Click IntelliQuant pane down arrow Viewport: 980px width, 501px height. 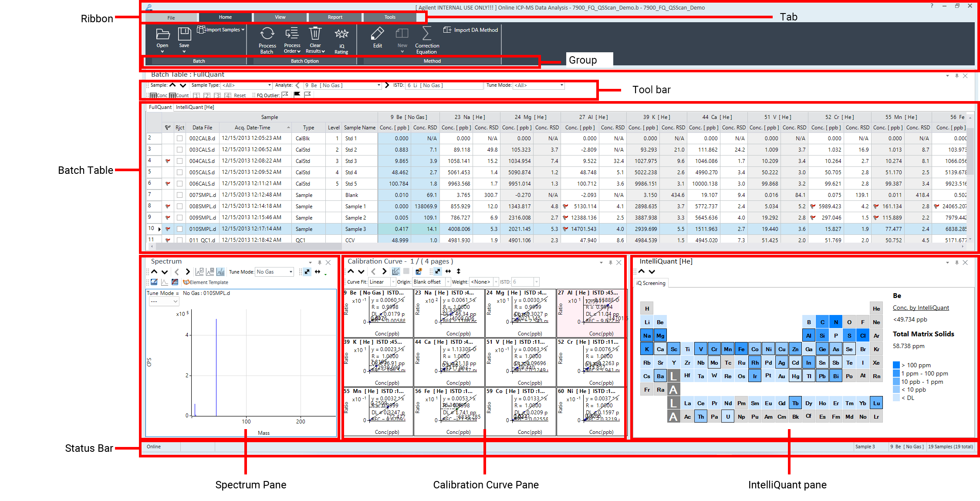coord(652,271)
